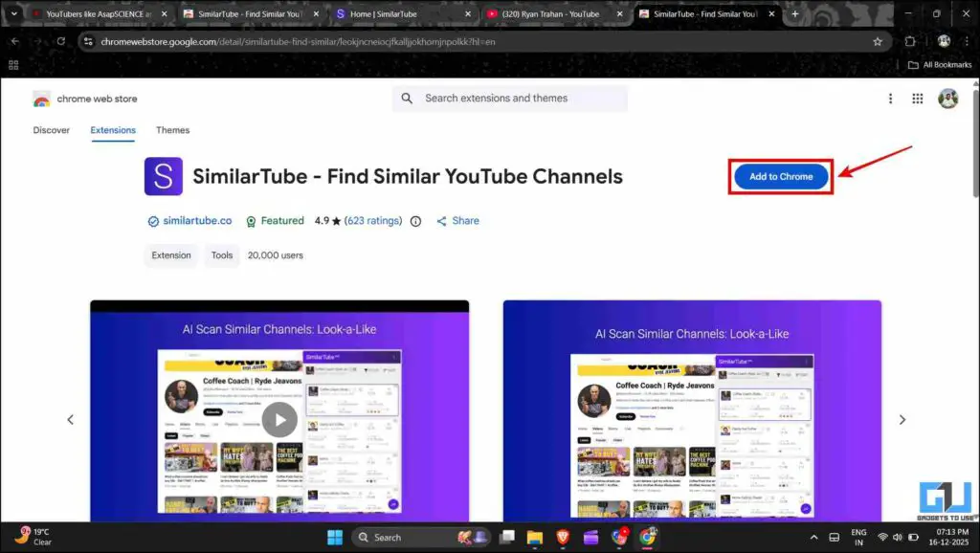Click Add to Chrome
980x553 pixels.
(x=780, y=176)
